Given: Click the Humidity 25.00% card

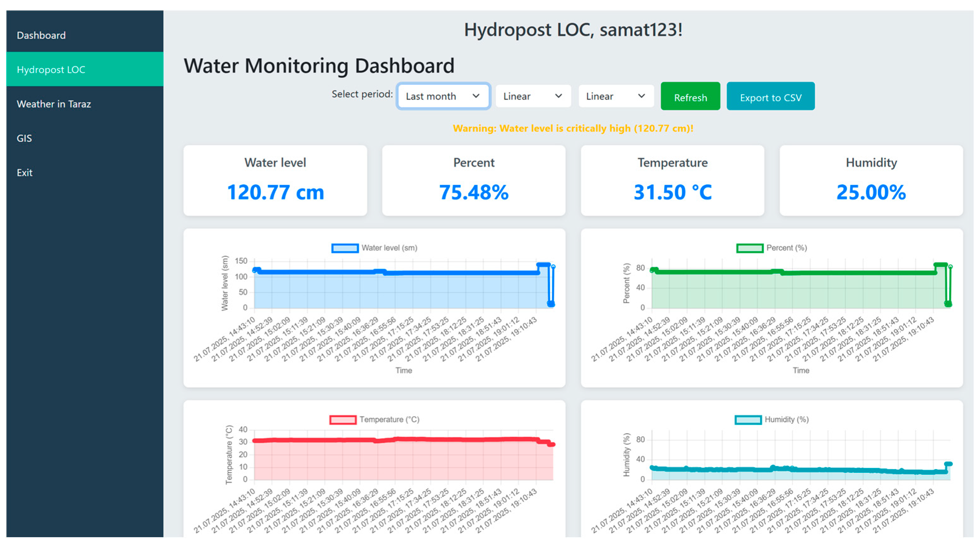Looking at the screenshot, I should point(871,180).
